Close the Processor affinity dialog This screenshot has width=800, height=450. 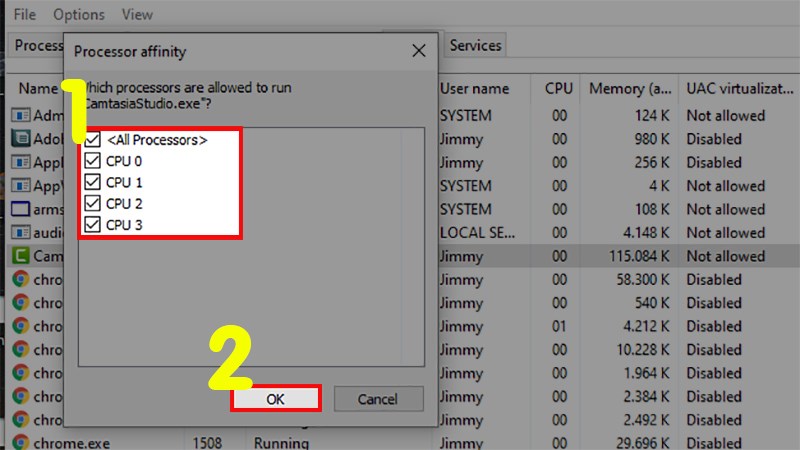[419, 51]
